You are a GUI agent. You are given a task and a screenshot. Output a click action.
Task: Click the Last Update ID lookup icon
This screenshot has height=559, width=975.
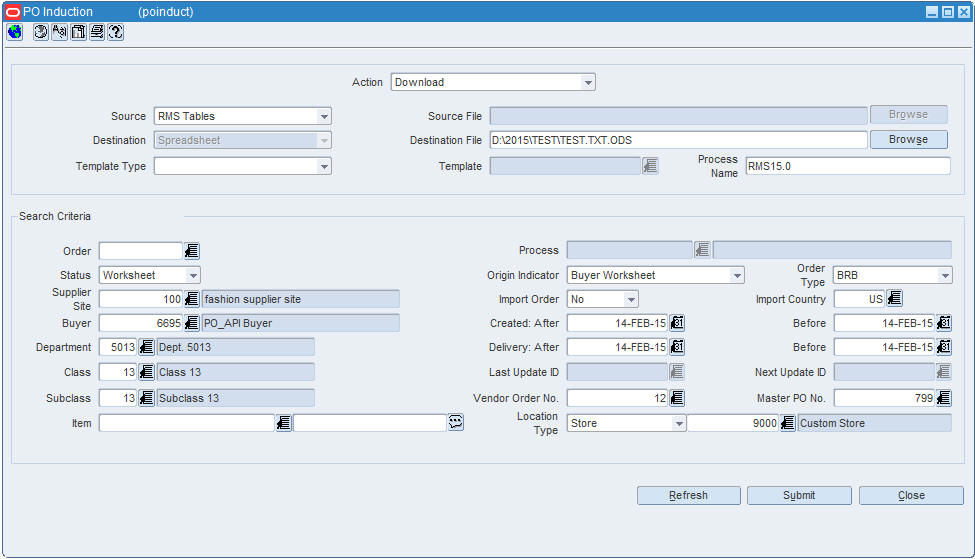click(677, 372)
